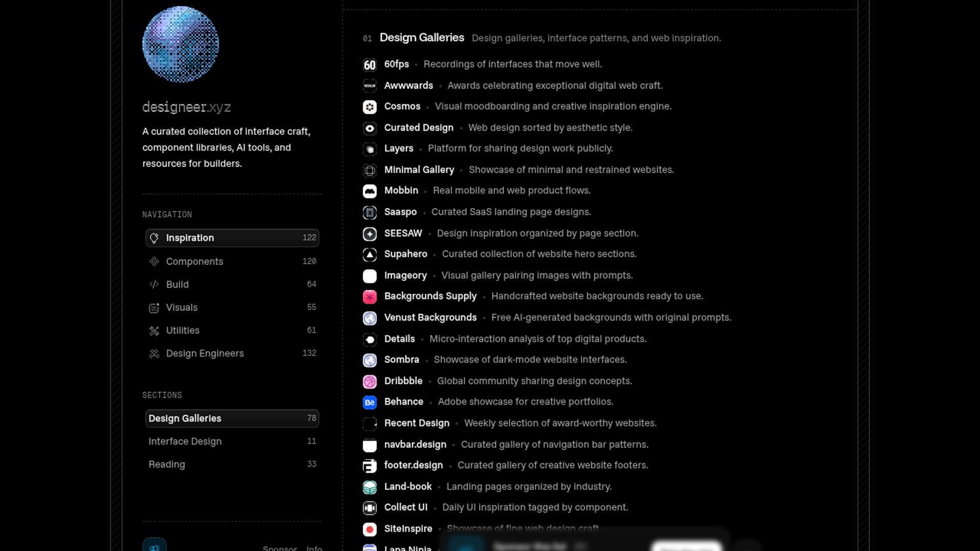Open the Minimal Gallery link
This screenshot has width=980, height=551.
tap(419, 170)
